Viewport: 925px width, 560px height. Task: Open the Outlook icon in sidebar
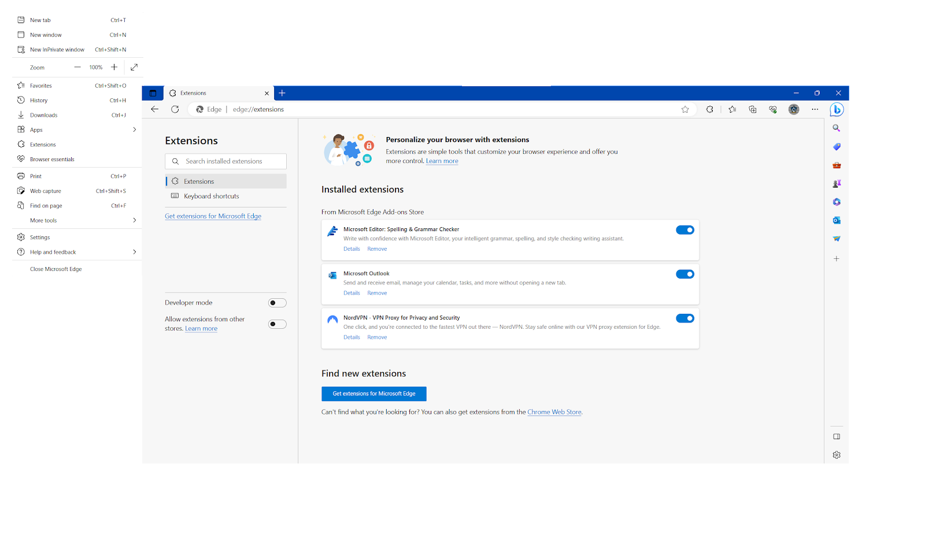point(837,220)
